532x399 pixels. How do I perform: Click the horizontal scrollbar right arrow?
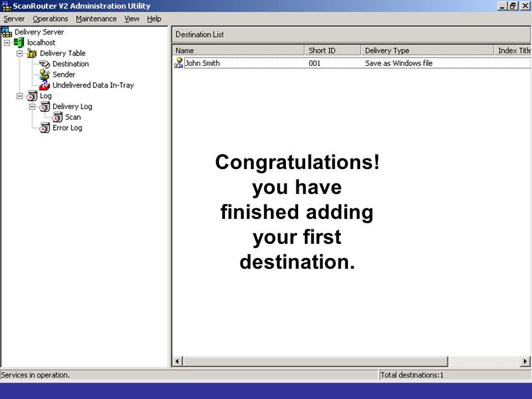(525, 361)
